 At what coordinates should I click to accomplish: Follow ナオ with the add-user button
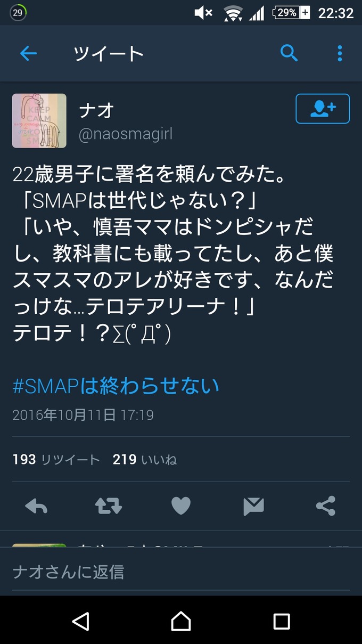coord(323,109)
